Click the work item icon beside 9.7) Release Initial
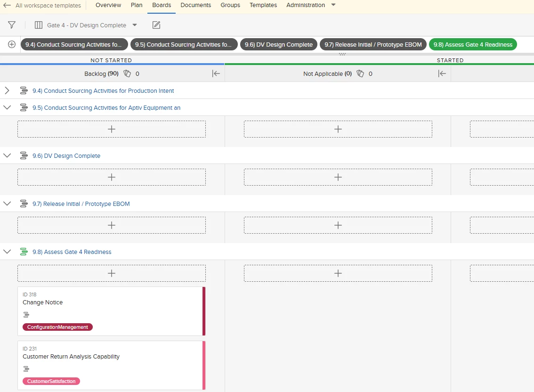 coord(24,204)
